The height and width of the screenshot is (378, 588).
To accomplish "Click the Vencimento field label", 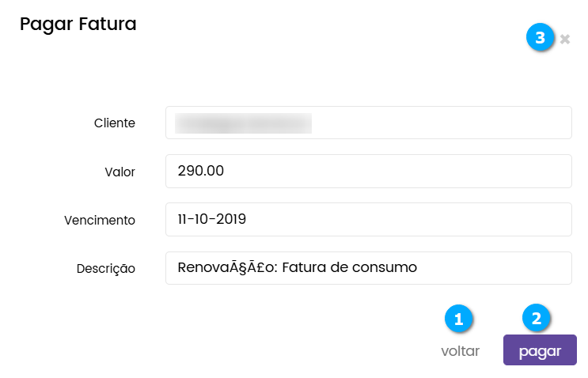I will point(101,220).
